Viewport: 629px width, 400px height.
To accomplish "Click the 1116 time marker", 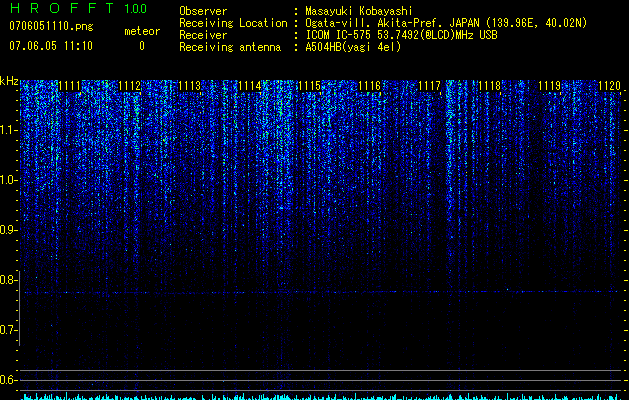I will pos(369,86).
